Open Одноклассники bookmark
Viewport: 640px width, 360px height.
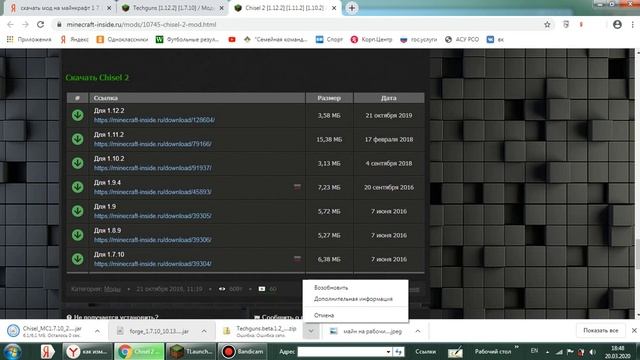122,40
